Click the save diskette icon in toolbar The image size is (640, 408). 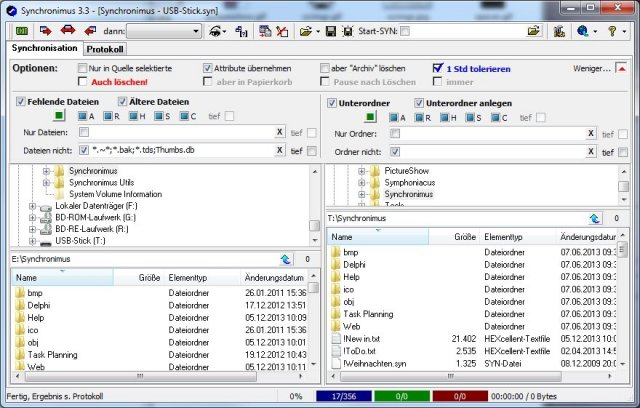(332, 31)
